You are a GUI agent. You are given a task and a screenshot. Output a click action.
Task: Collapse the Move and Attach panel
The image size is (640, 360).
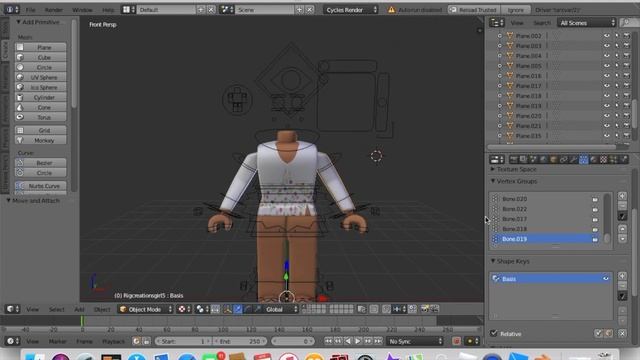click(9, 200)
